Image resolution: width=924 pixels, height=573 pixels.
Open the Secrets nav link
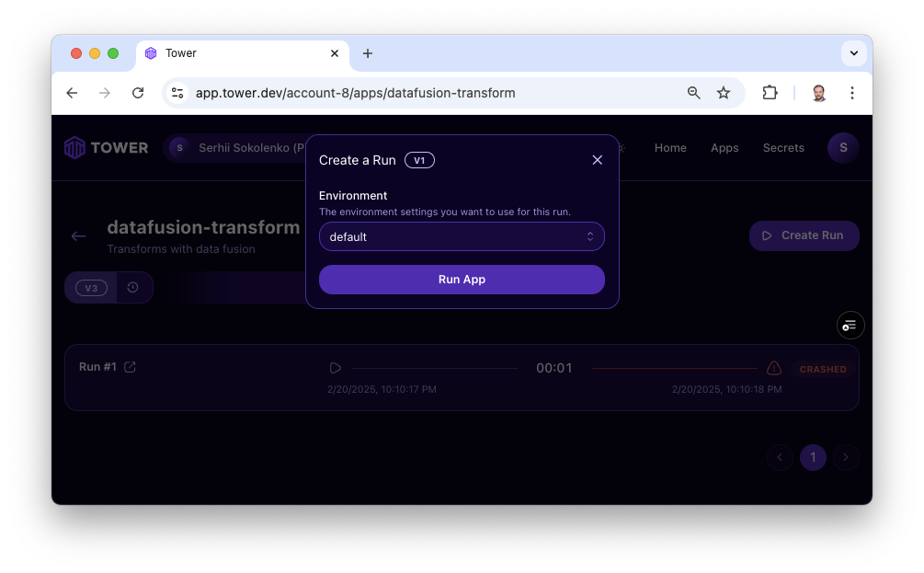tap(783, 148)
